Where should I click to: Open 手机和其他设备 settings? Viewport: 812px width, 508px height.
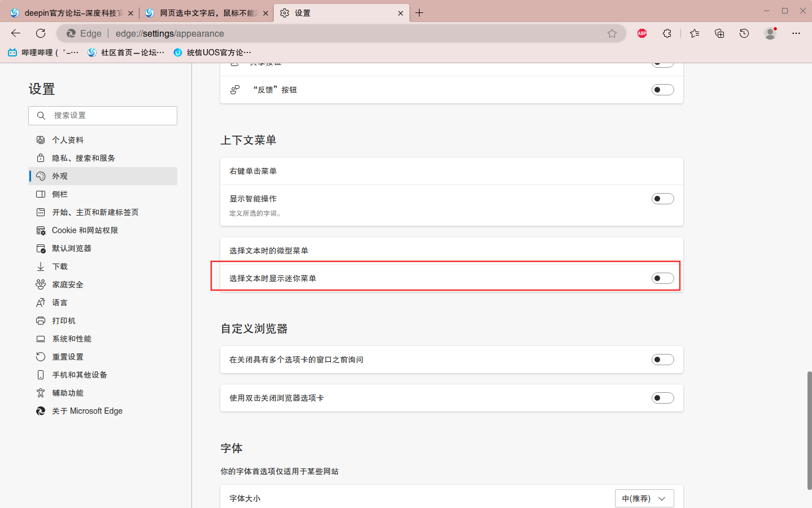tap(103, 375)
